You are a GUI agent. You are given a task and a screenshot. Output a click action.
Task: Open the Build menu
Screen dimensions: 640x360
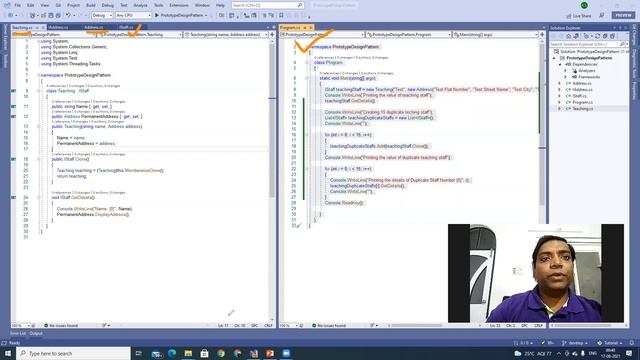[91, 5]
